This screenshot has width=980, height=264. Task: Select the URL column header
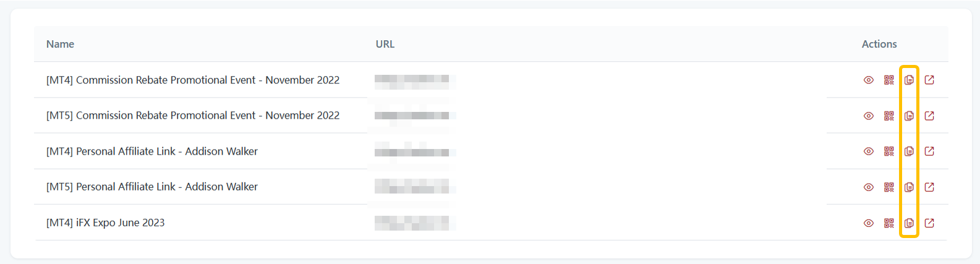click(385, 44)
